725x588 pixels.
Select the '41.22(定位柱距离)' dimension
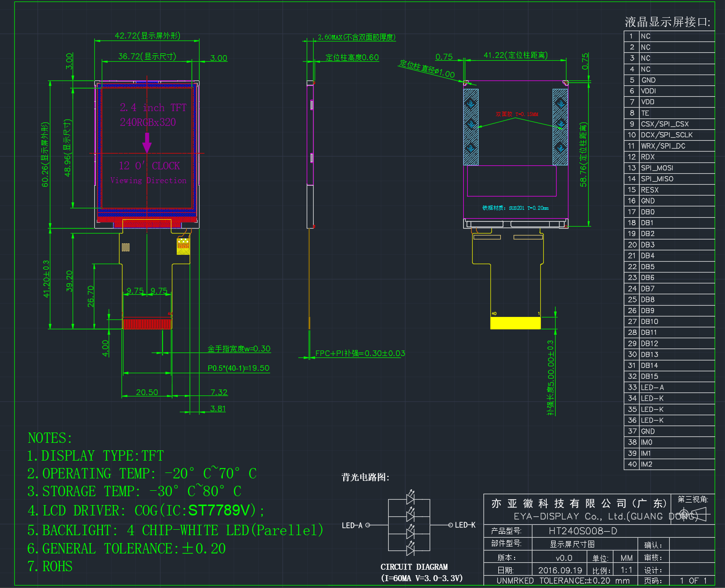tap(516, 55)
